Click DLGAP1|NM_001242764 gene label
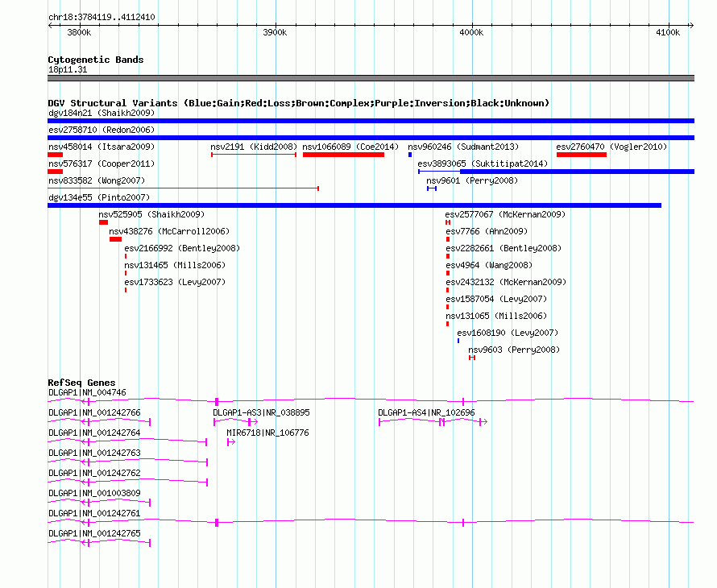Screen dimensions: 717x588 [x=94, y=433]
